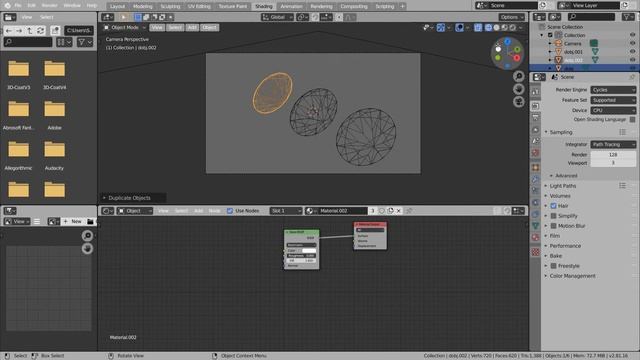Click the file browser search field

pyautogui.click(x=28, y=42)
